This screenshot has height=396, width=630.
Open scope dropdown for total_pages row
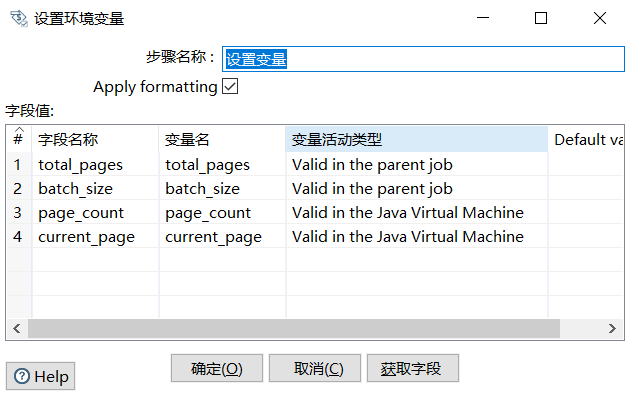point(417,164)
